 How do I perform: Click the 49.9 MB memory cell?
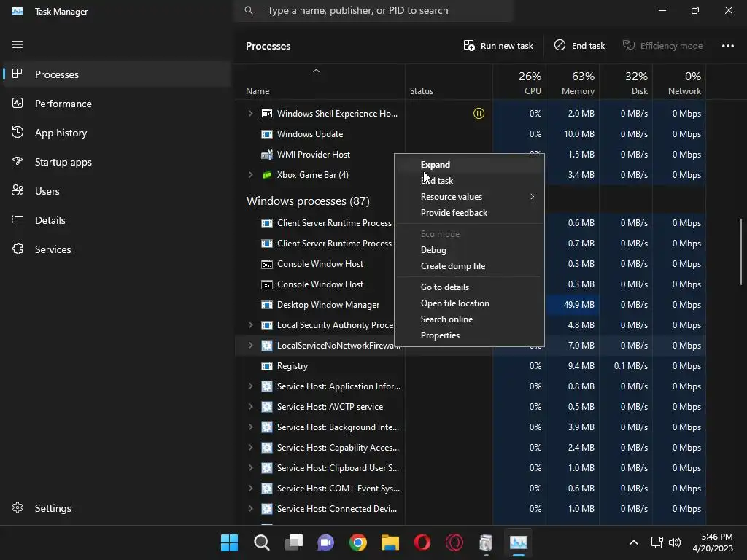click(573, 305)
